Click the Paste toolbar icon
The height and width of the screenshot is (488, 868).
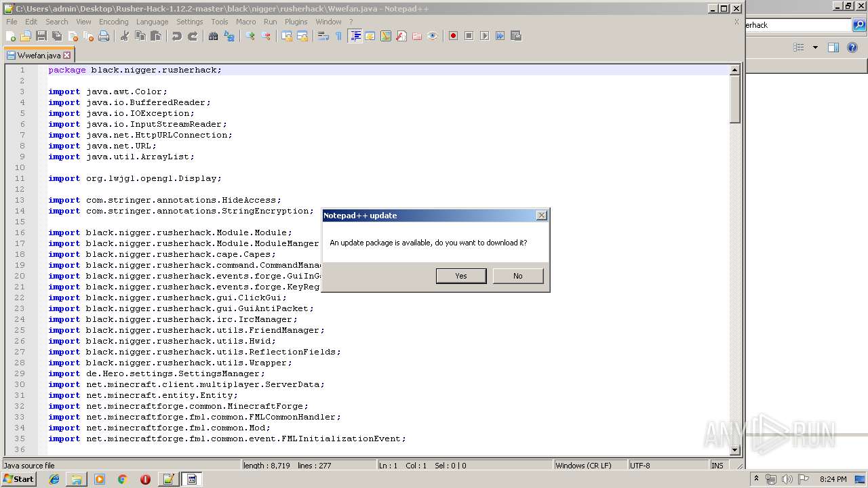click(156, 36)
